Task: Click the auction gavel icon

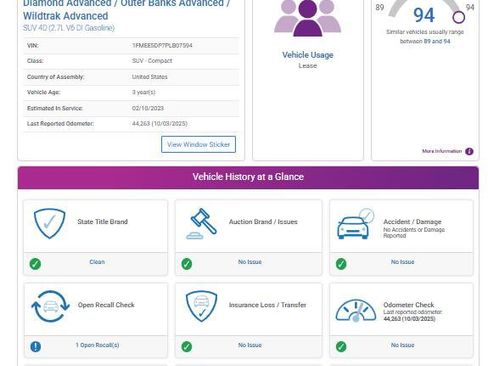Action: coord(201,224)
